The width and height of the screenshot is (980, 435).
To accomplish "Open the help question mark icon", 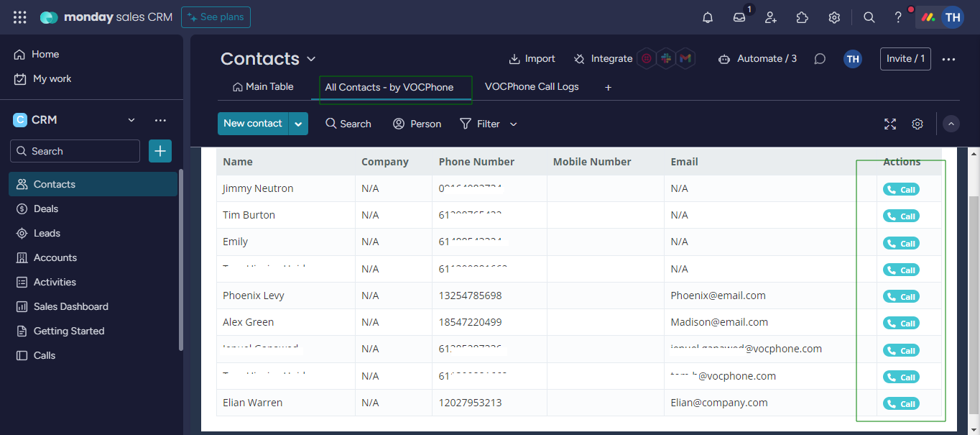I will click(x=897, y=17).
